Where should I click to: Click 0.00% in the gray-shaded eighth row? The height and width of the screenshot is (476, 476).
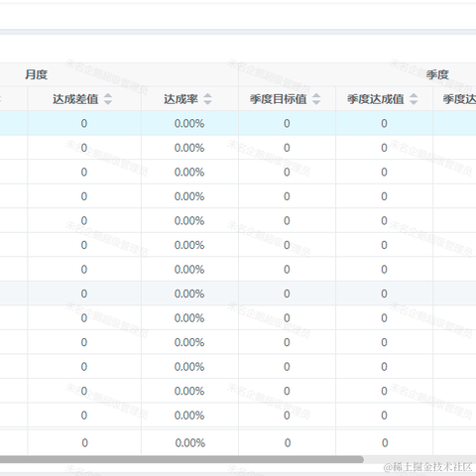pyautogui.click(x=189, y=294)
